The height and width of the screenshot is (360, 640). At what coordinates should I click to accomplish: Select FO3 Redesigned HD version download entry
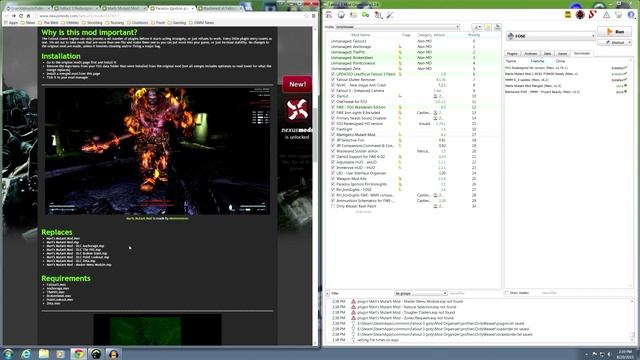[567, 68]
